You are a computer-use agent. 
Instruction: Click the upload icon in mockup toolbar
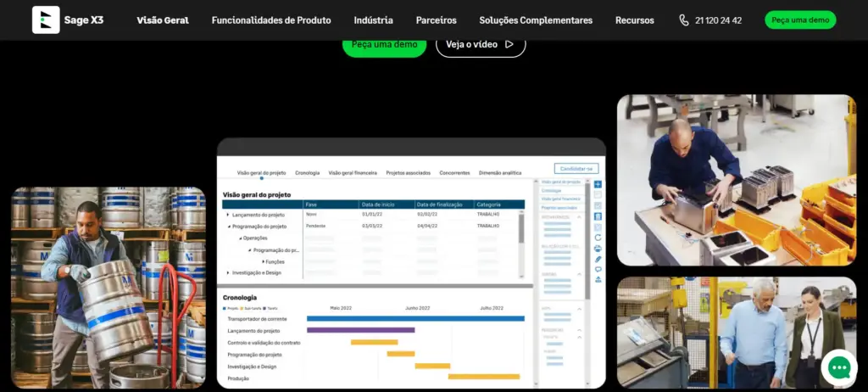click(x=598, y=279)
